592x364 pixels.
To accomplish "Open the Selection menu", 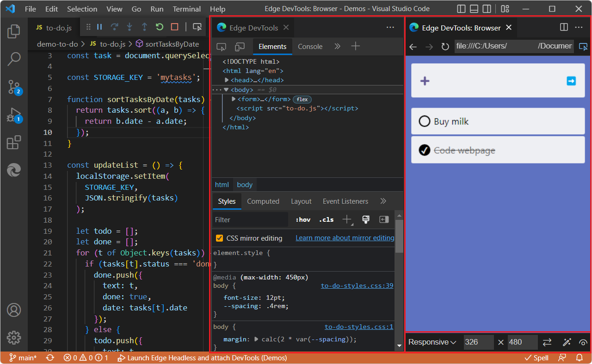I will [x=82, y=9].
